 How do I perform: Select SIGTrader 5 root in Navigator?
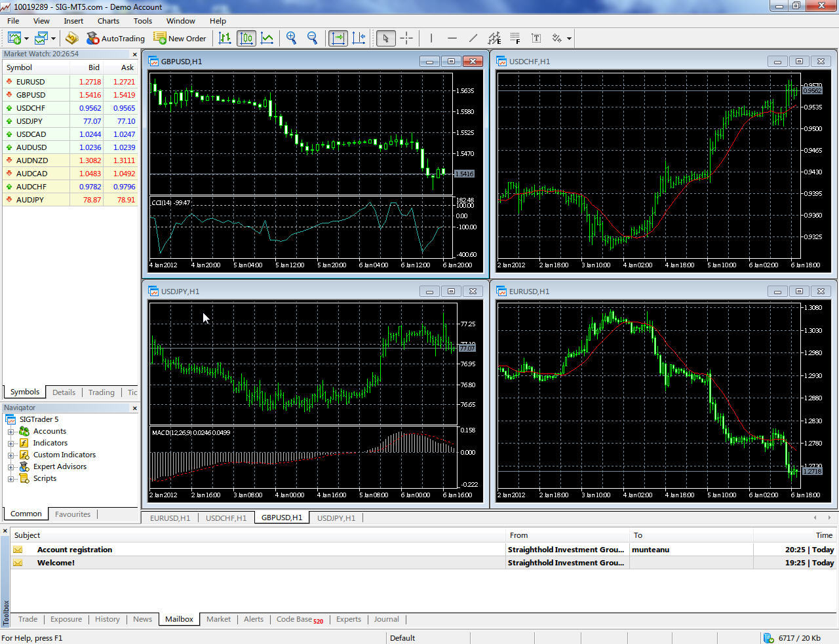(39, 419)
